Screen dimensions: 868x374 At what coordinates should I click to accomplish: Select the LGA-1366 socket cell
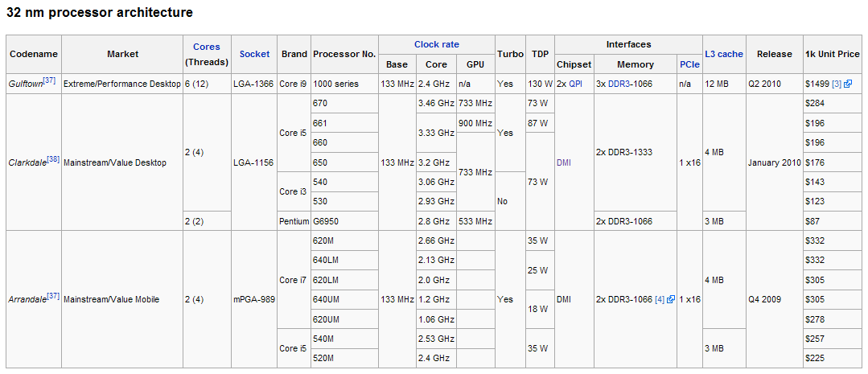[255, 84]
